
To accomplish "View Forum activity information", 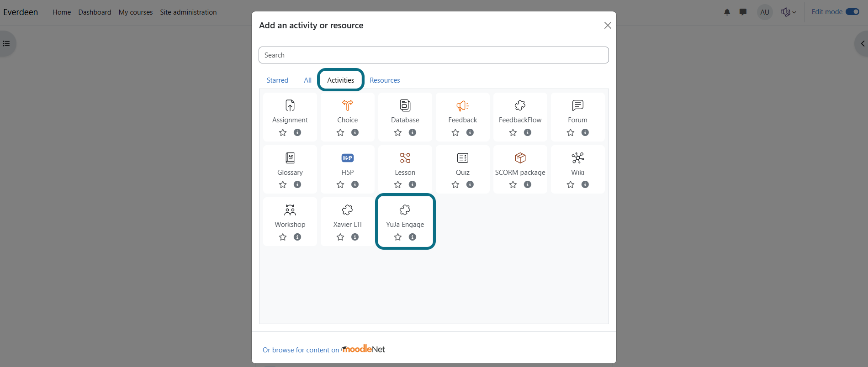I will click(585, 132).
